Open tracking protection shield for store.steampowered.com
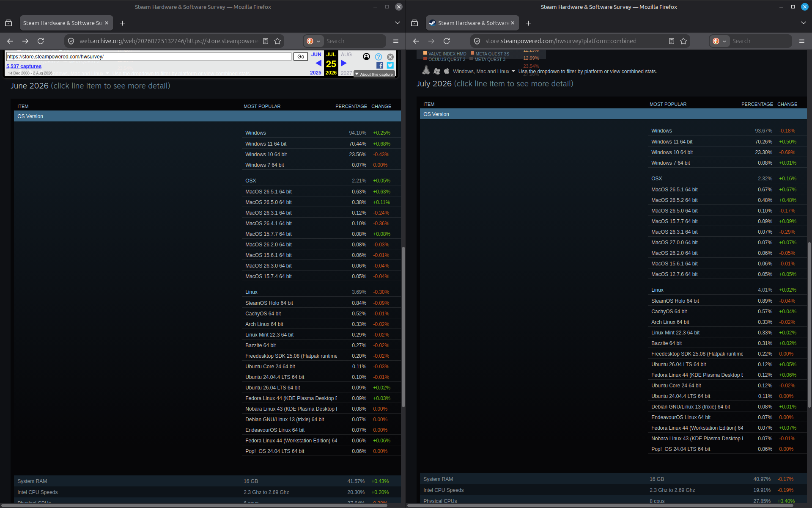Screen dimensions: 812x508 (477, 41)
